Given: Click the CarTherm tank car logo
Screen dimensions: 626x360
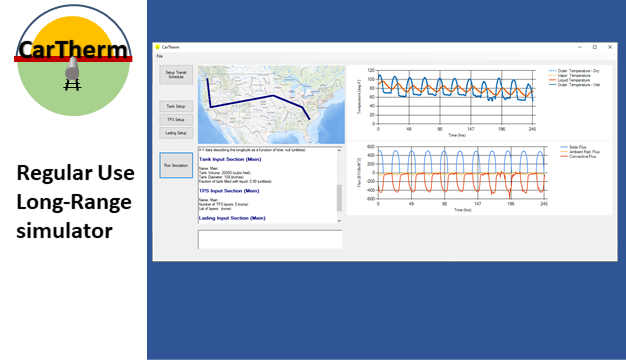Looking at the screenshot, I should (73, 60).
